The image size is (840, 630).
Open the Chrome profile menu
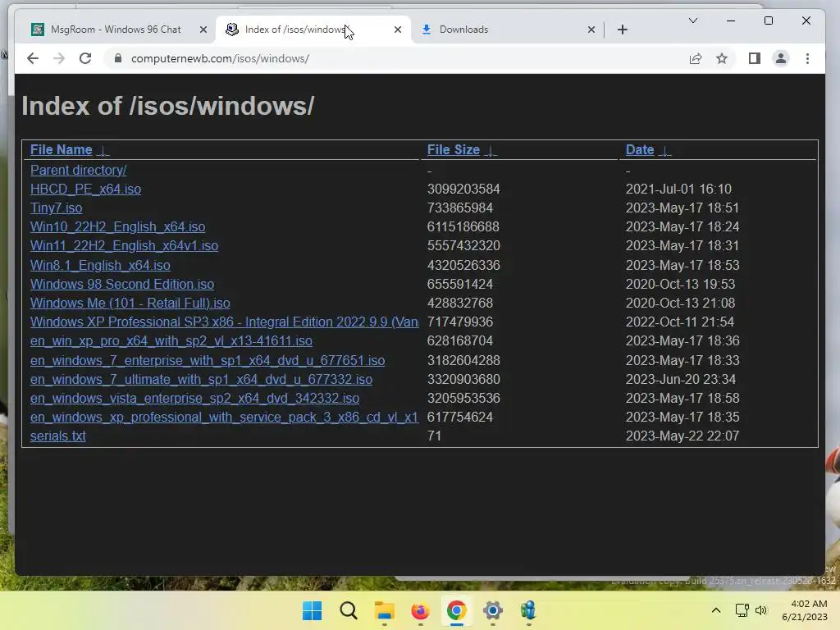[x=781, y=58]
